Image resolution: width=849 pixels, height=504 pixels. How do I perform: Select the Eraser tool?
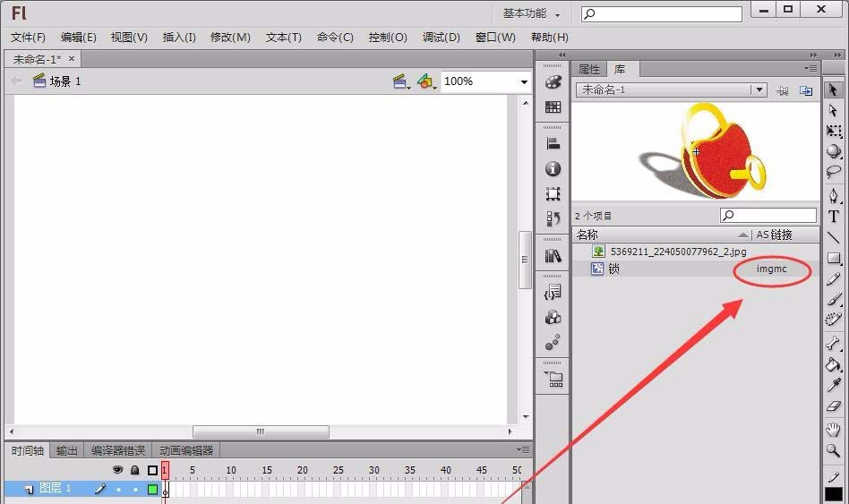point(833,406)
